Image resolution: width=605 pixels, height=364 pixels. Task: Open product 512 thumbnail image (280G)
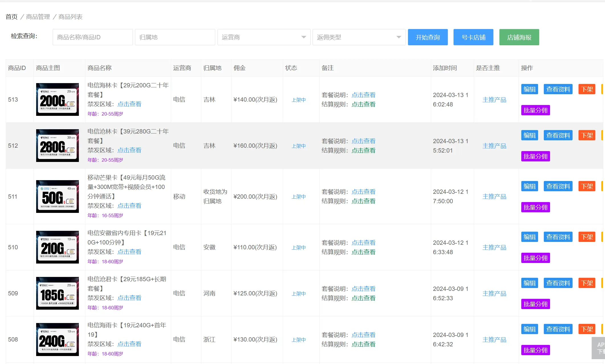58,145
